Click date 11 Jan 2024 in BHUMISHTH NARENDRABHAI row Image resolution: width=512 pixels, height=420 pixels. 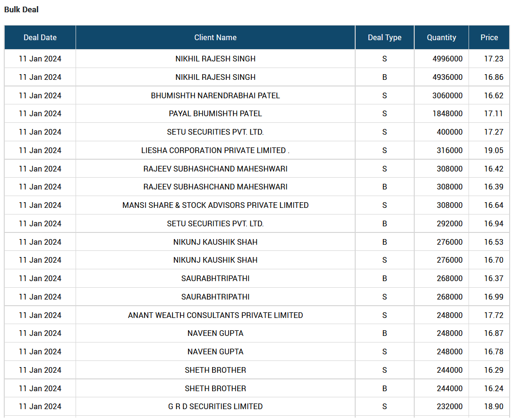click(x=40, y=95)
